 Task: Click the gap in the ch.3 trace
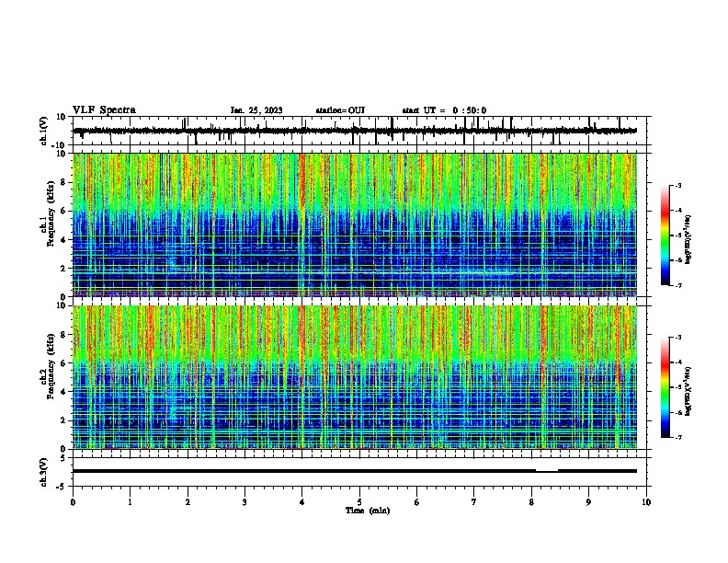pyautogui.click(x=547, y=471)
